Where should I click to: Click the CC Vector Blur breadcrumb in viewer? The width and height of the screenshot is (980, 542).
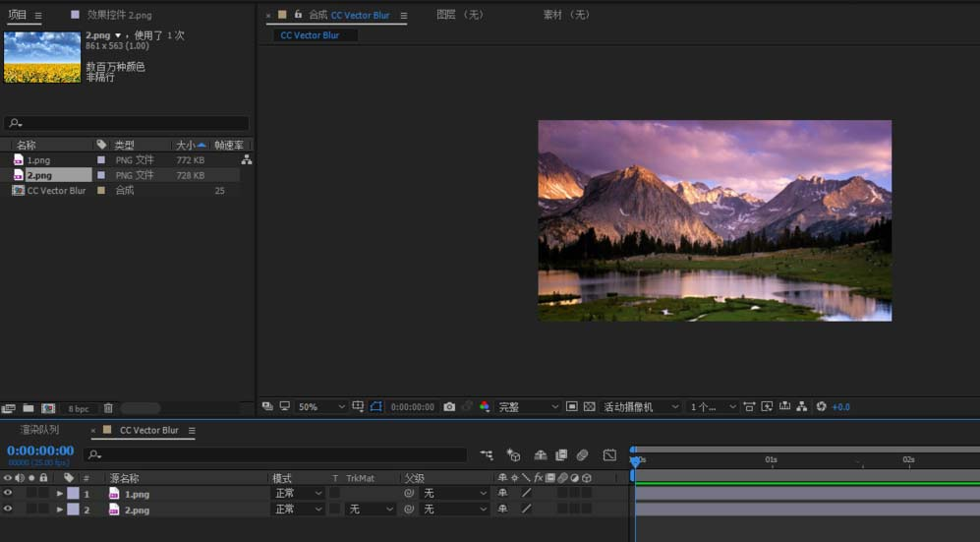pyautogui.click(x=310, y=35)
